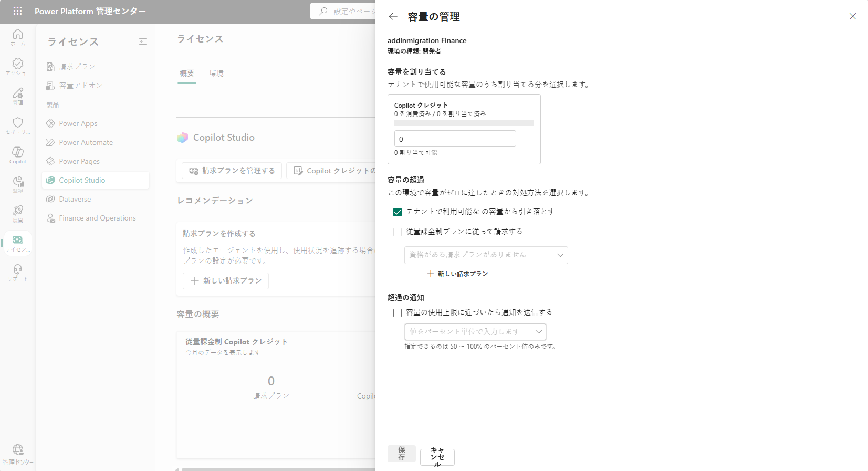Click the 容量アドオン icon
The image size is (868, 471).
click(50, 86)
